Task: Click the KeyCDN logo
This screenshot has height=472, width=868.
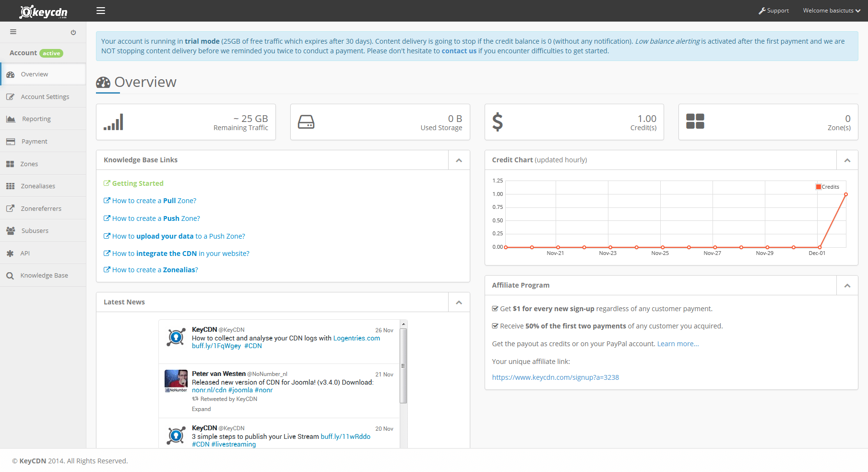Action: pos(44,12)
